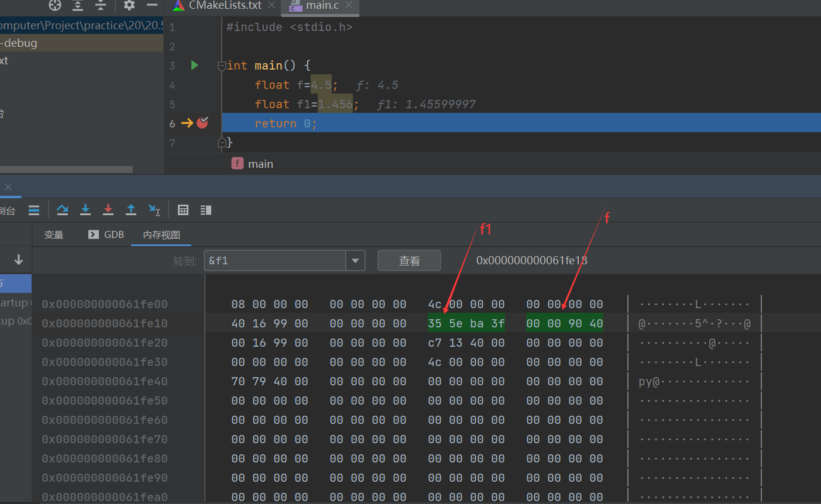Click the #include <stdio.h> line
Screen dimensions: 821x504
click(x=289, y=27)
